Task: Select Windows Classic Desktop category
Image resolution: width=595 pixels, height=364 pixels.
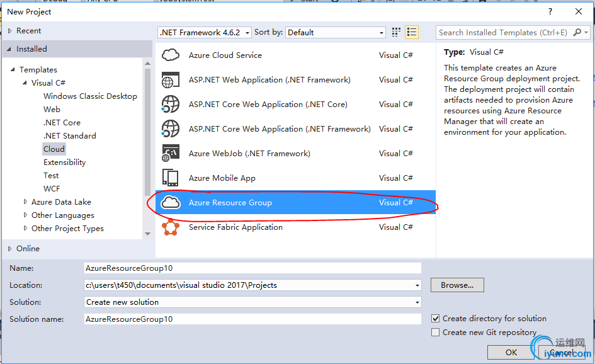Action: pyautogui.click(x=90, y=96)
